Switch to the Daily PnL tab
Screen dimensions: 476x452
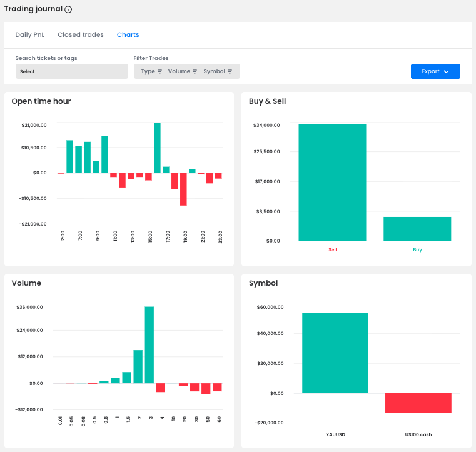[x=31, y=35]
